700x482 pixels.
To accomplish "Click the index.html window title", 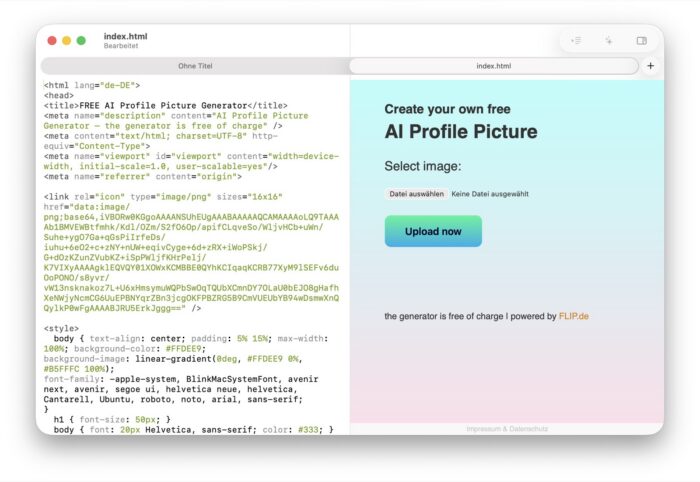I will [125, 36].
